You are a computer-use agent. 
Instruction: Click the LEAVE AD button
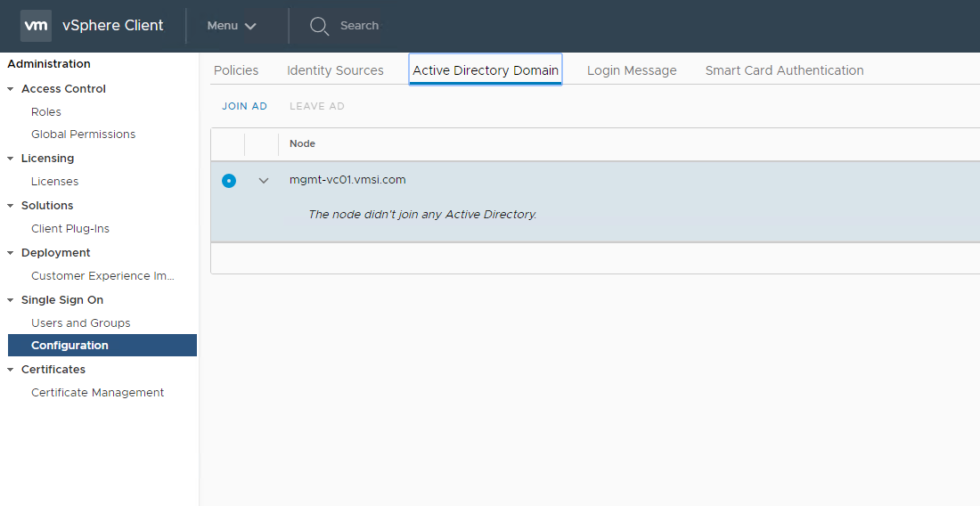(x=316, y=106)
